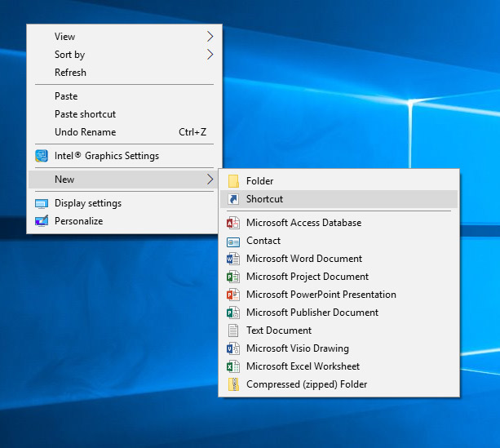This screenshot has width=500, height=448.
Task: Click the Intel Graphics Settings icon
Action: click(x=42, y=156)
